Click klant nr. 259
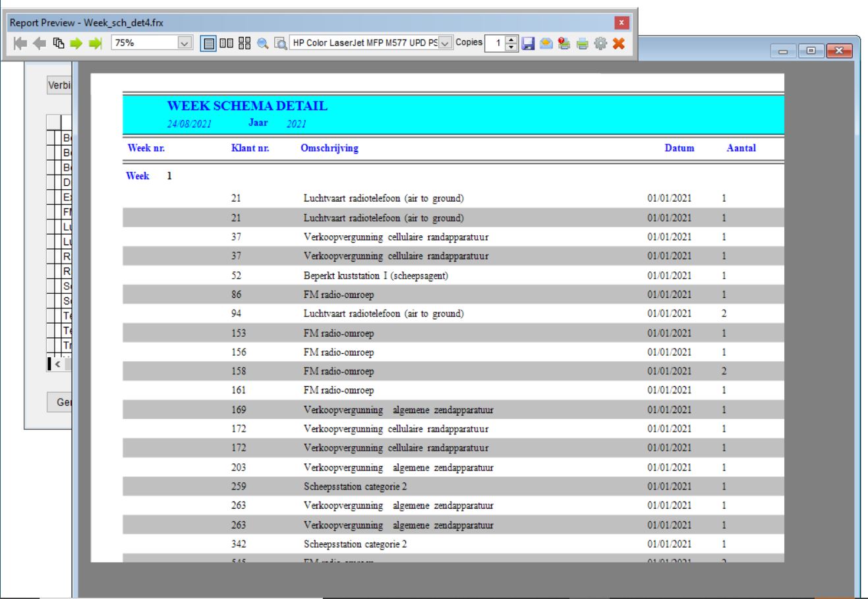This screenshot has height=599, width=868. tap(239, 486)
